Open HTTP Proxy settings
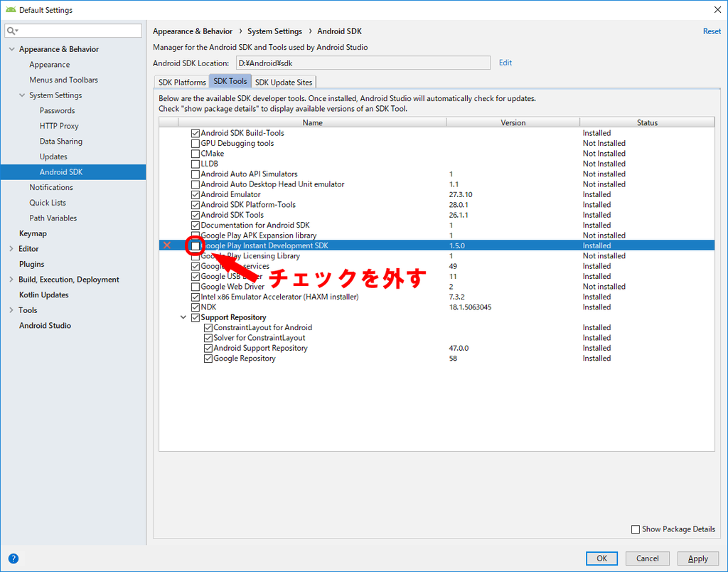The height and width of the screenshot is (572, 728). point(59,126)
